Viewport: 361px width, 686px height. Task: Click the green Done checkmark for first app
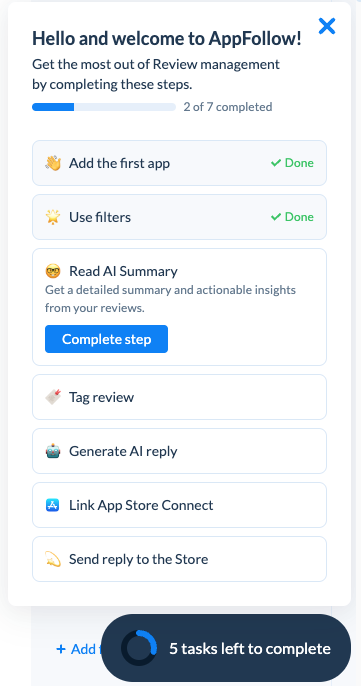click(x=275, y=163)
